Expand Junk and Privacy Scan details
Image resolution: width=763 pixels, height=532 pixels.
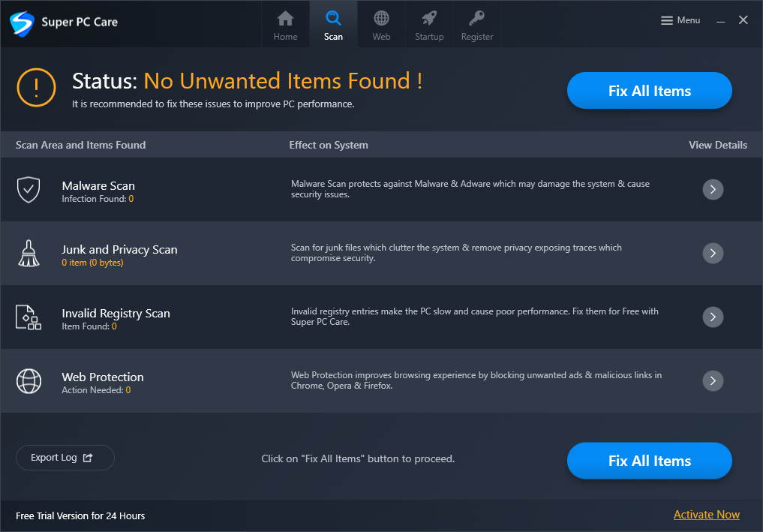click(x=713, y=253)
